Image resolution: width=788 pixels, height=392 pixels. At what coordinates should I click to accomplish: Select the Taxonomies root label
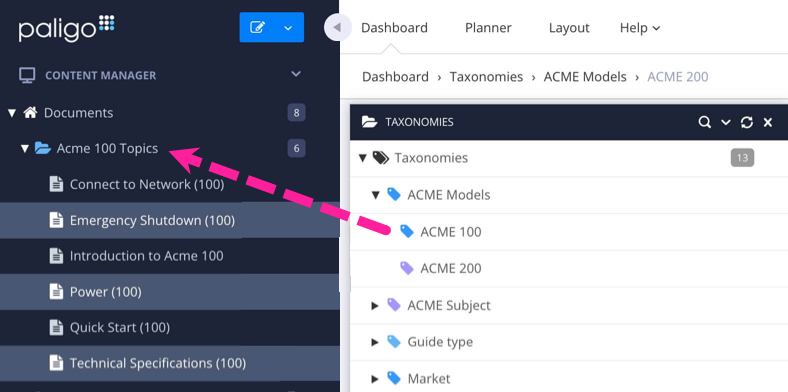431,158
